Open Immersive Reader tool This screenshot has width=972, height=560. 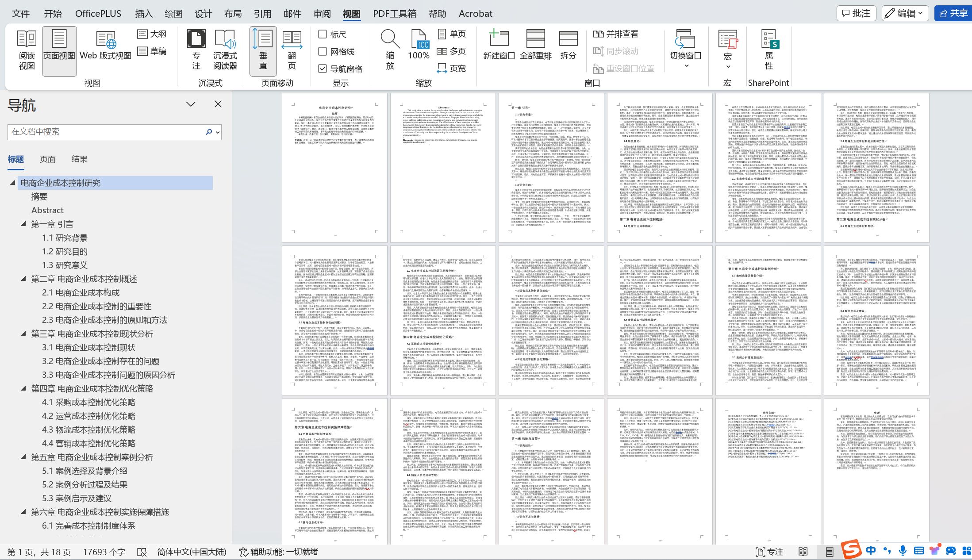coord(225,50)
